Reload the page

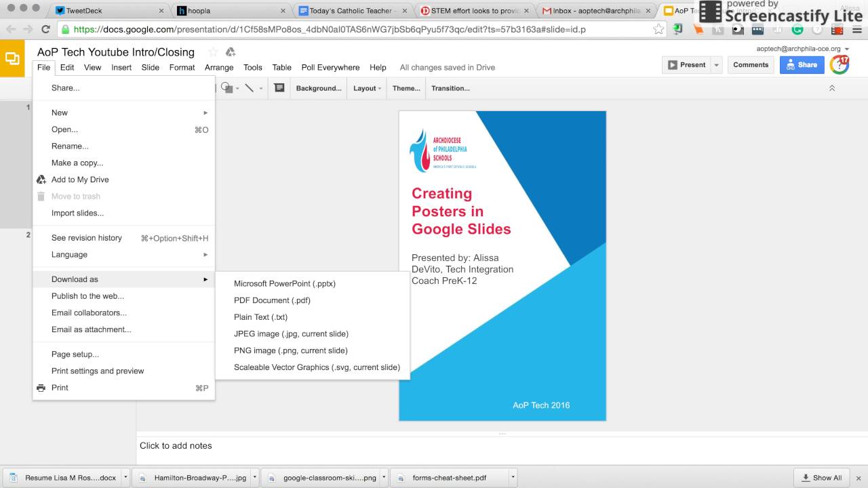(x=45, y=29)
